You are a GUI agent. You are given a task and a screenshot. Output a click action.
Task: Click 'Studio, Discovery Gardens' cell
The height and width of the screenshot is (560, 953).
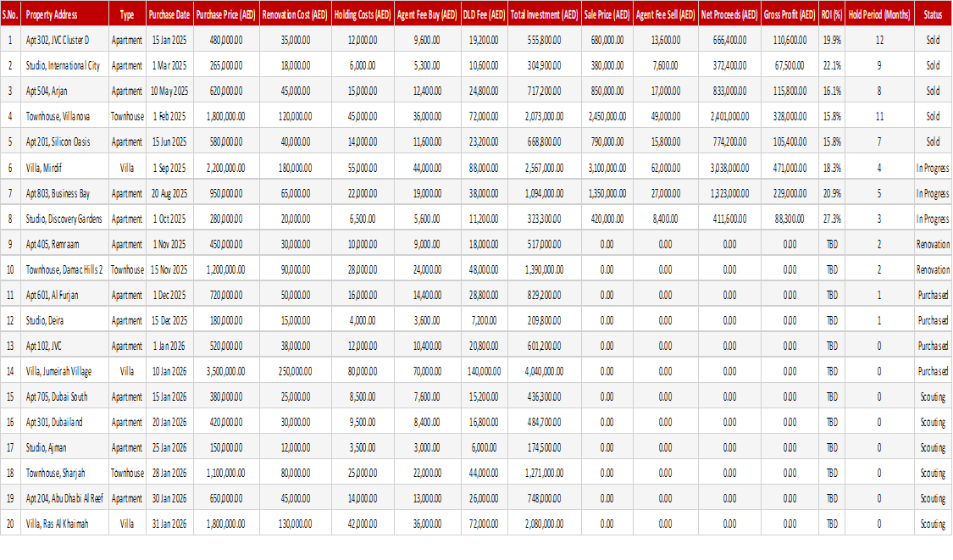[64, 219]
